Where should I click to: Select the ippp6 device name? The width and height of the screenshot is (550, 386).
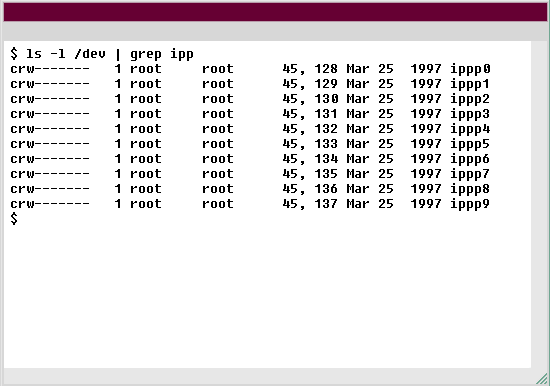click(x=470, y=159)
